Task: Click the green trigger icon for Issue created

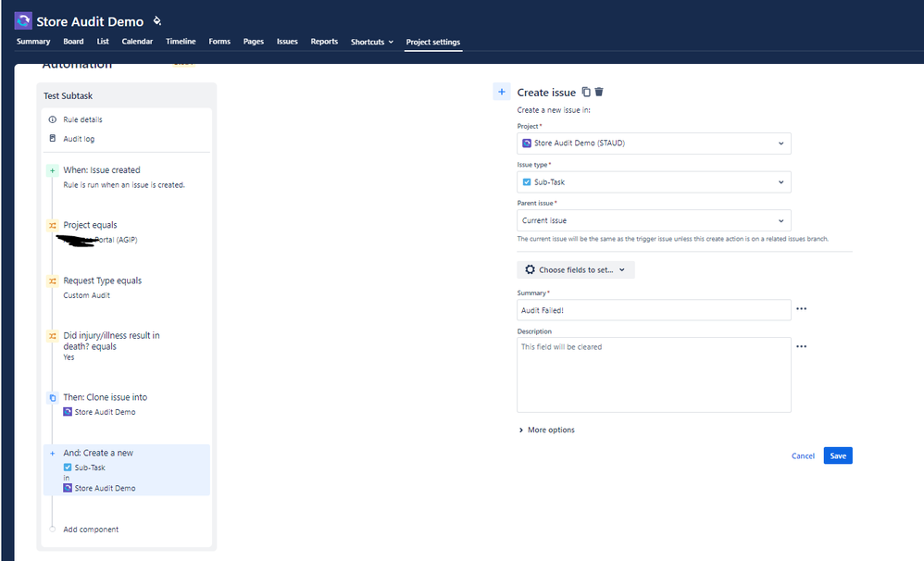Action: (53, 170)
